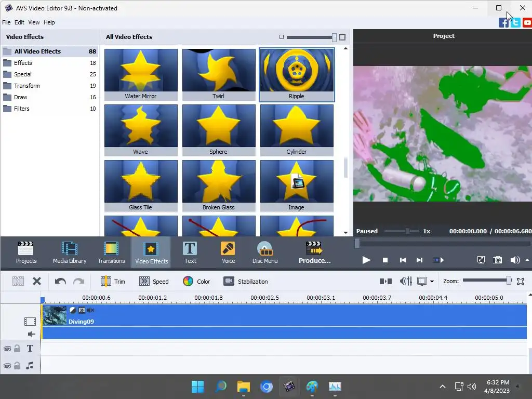Click the zoom-to-fit timeline icon

(521, 281)
